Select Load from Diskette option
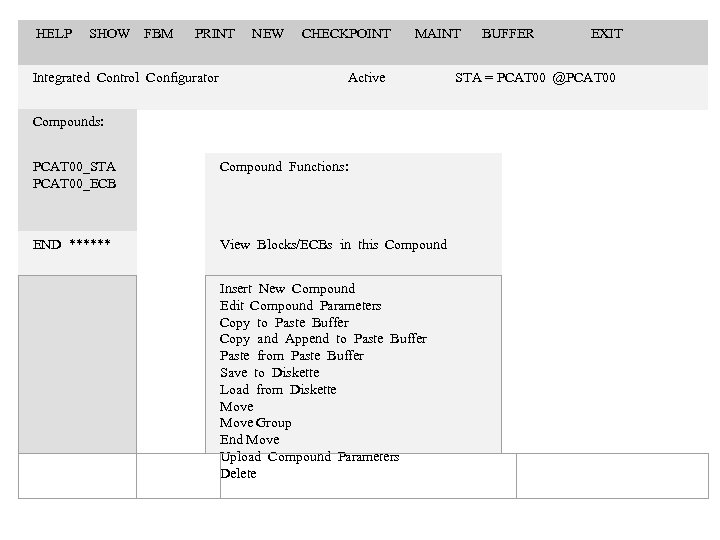The height and width of the screenshot is (540, 720). (x=277, y=390)
